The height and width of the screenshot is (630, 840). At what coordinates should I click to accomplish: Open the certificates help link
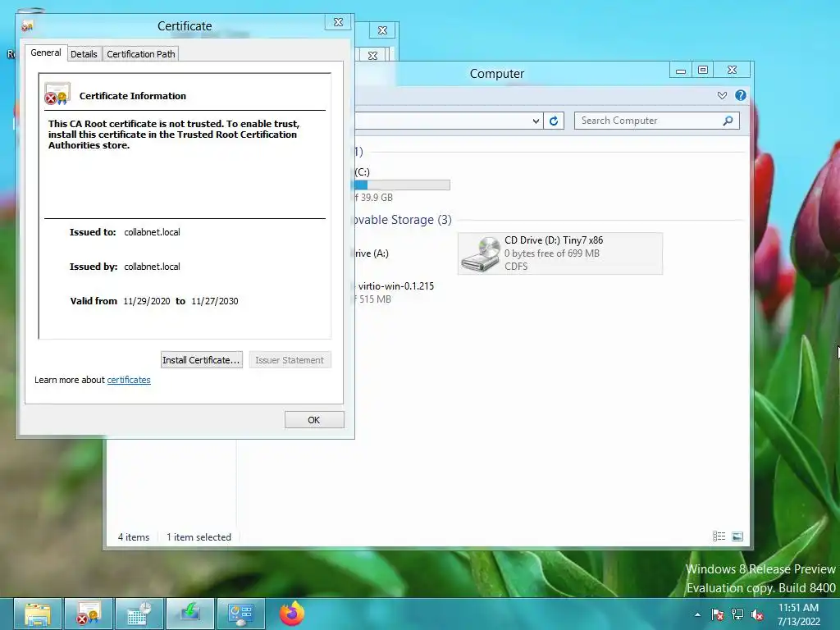pos(129,380)
